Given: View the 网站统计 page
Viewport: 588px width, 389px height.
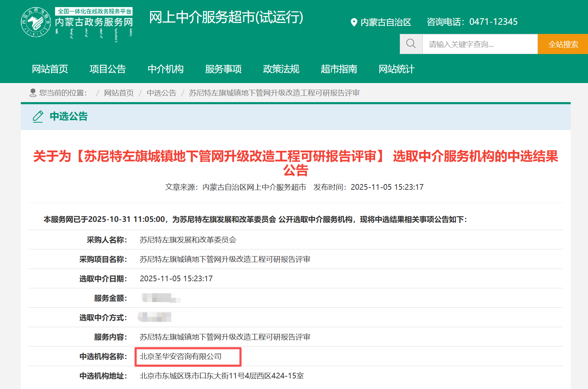Looking at the screenshot, I should (x=396, y=69).
